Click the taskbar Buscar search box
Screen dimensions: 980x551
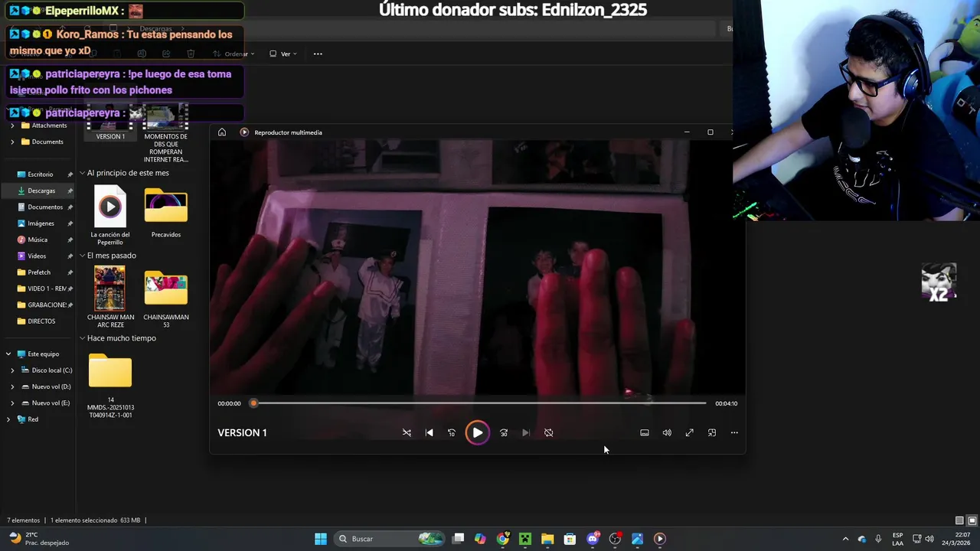click(x=390, y=539)
